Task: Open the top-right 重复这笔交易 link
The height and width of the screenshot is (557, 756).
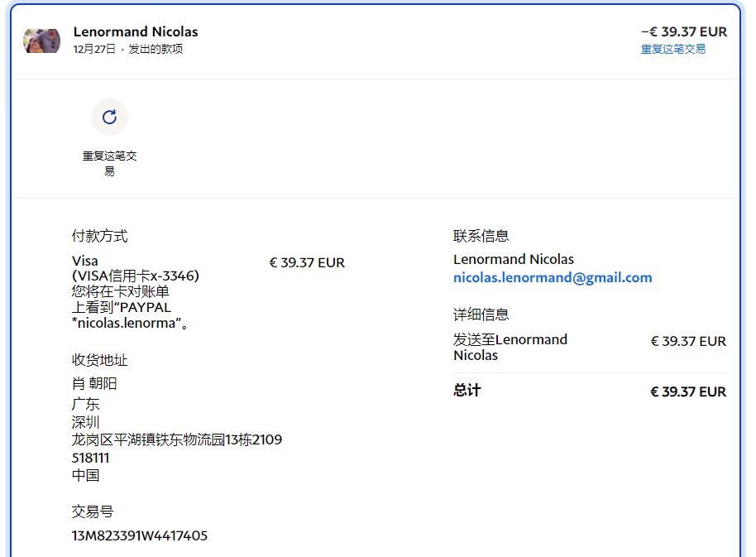Action: [x=672, y=50]
